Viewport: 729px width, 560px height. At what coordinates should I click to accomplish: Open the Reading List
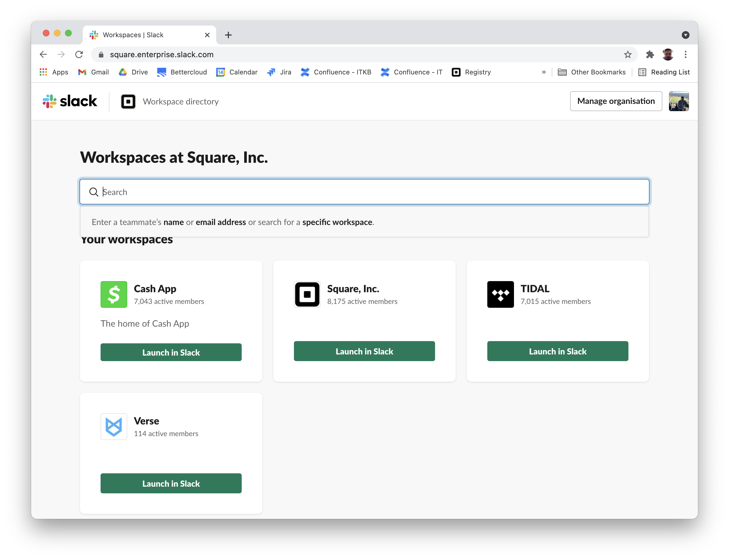tap(664, 72)
